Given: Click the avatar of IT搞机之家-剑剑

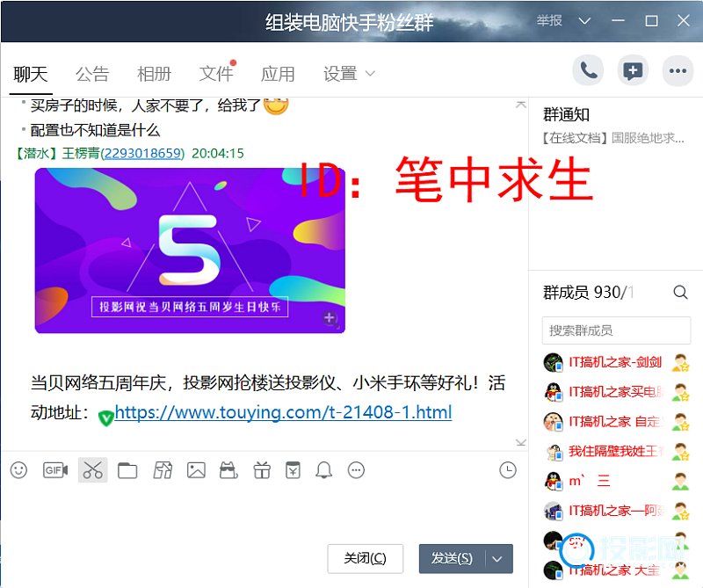Looking at the screenshot, I should click(554, 362).
